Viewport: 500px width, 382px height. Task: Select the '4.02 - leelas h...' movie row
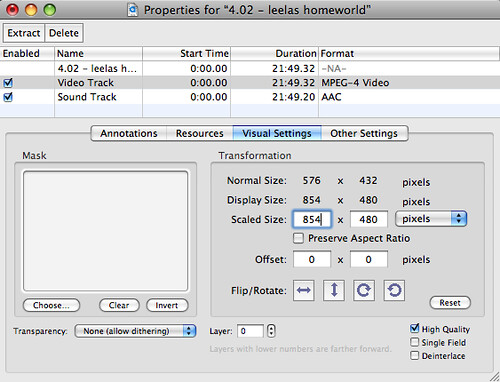(x=250, y=68)
